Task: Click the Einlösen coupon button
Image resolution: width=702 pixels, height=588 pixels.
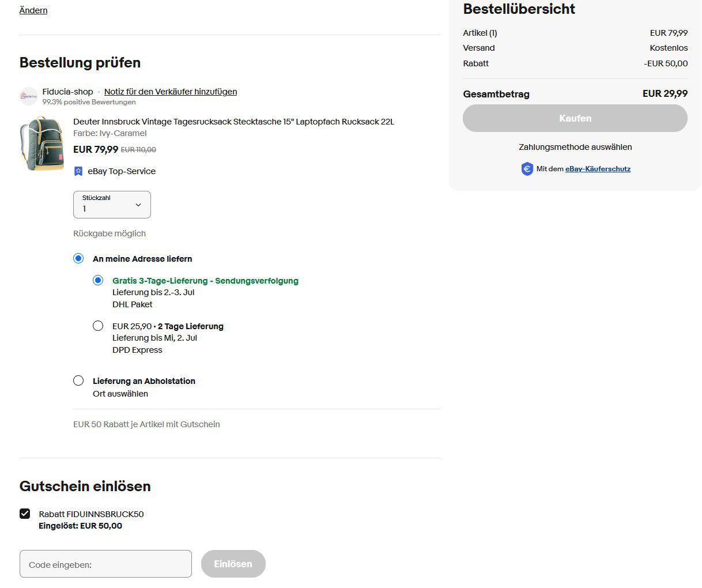Action: pos(233,564)
